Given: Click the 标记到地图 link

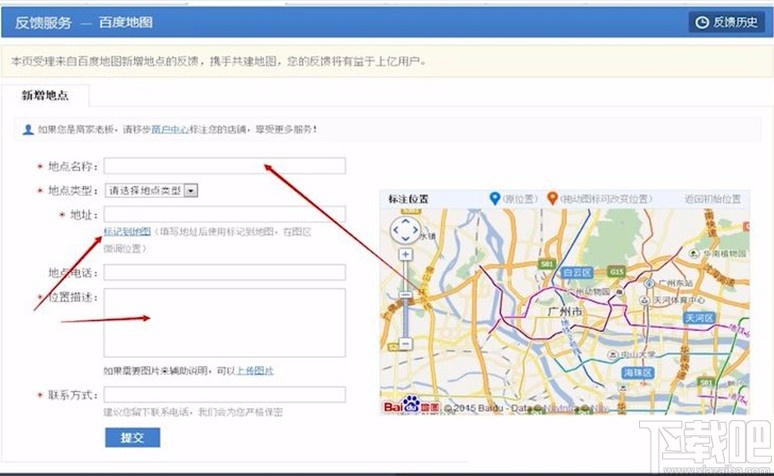Looking at the screenshot, I should pyautogui.click(x=127, y=232).
